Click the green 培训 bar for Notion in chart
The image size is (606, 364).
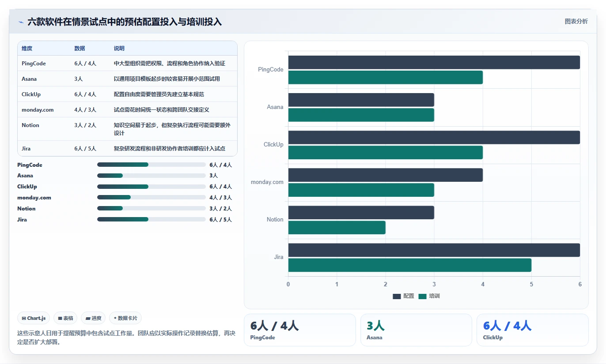(337, 227)
